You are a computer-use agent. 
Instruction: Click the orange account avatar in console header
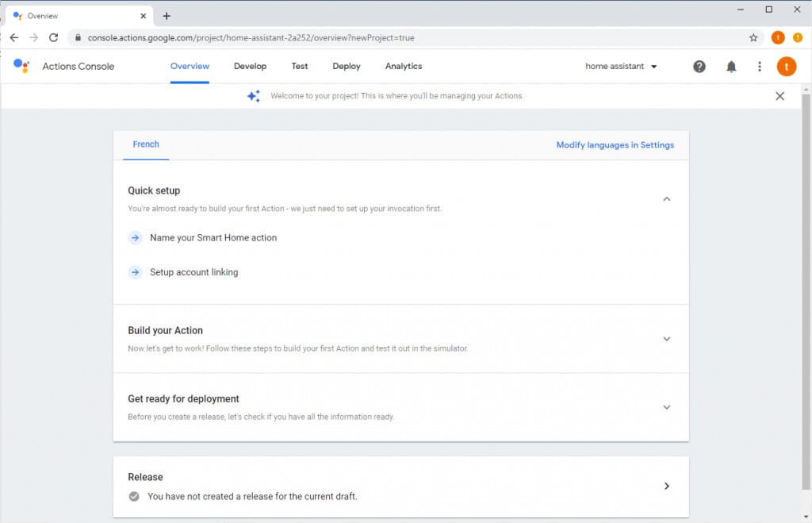(786, 67)
